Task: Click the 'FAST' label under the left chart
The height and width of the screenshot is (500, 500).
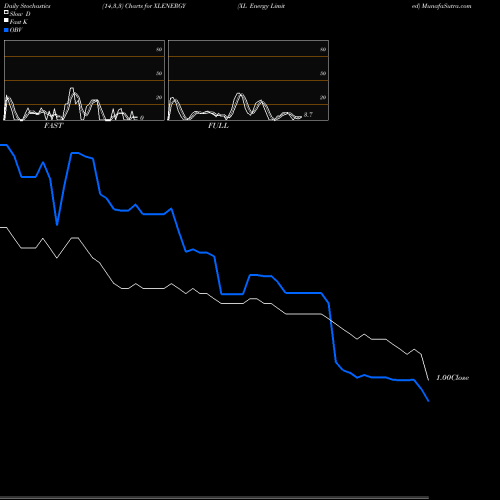Action: (x=53, y=126)
